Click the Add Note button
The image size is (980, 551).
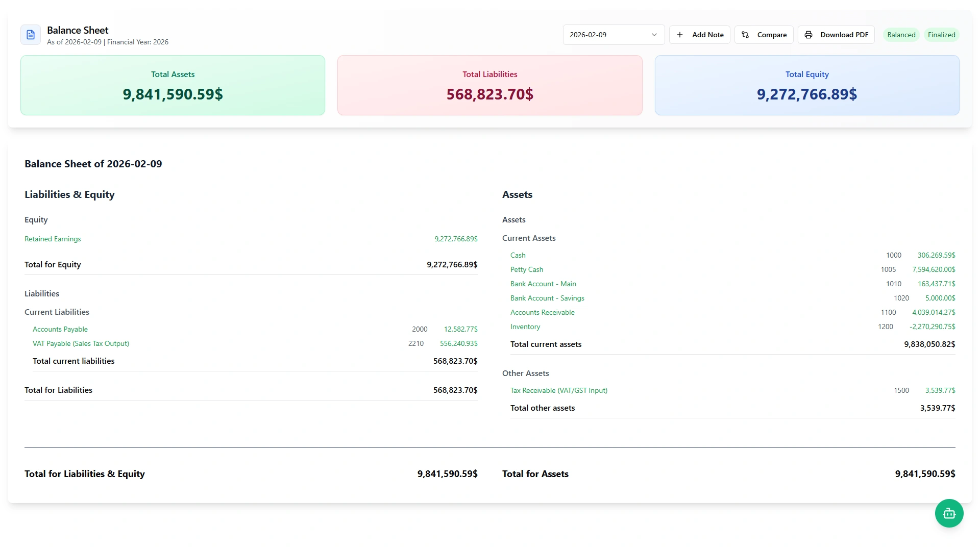tap(699, 35)
